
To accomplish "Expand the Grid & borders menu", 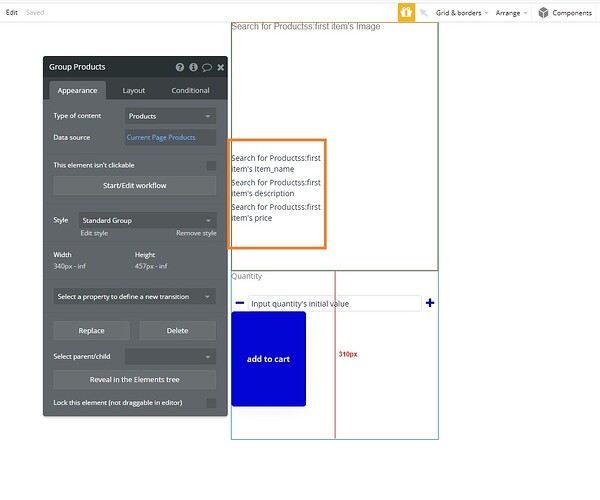I will 462,13.
